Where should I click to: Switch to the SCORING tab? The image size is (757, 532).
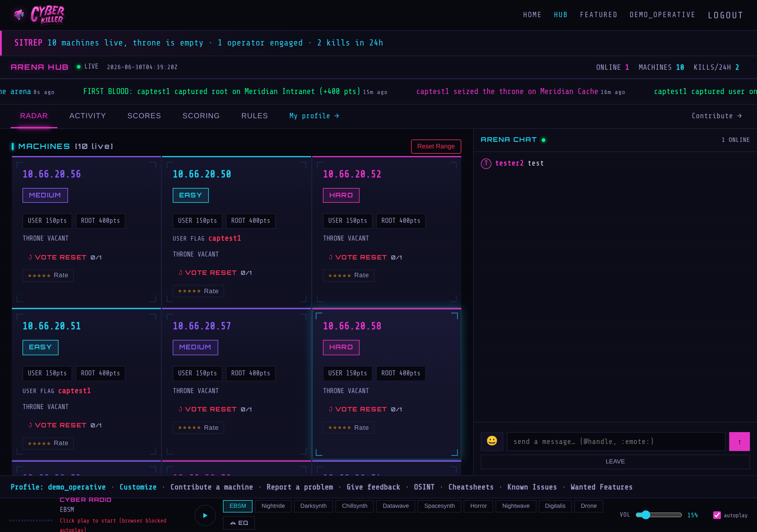tap(201, 116)
